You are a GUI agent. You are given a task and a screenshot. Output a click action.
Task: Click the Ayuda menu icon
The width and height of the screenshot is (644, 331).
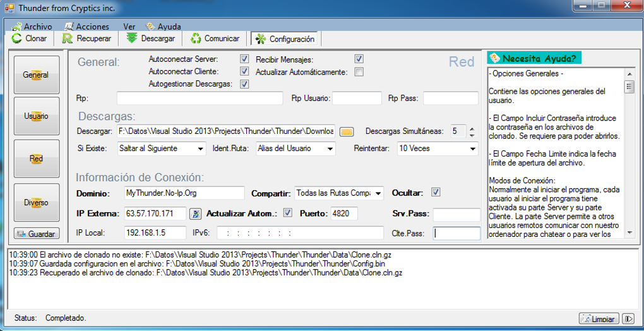150,27
